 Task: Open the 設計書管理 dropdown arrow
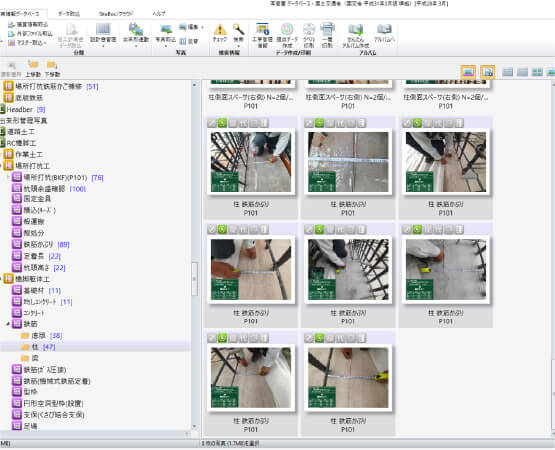pos(103,46)
